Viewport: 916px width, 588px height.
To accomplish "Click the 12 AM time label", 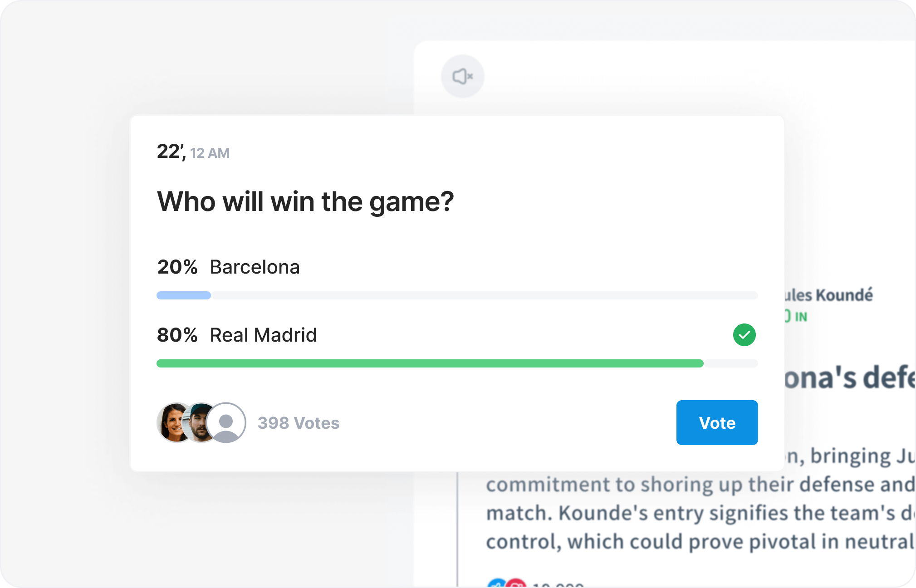I will [210, 153].
